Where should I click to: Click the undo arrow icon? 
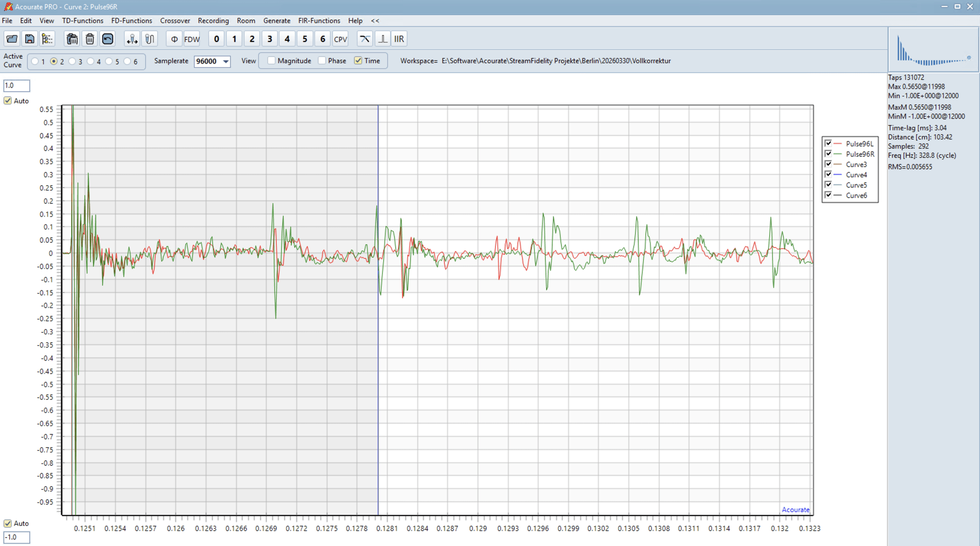108,39
